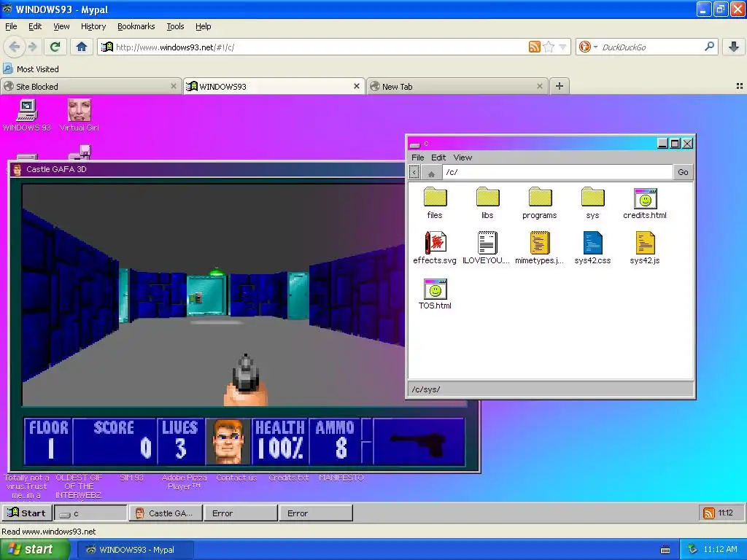Image resolution: width=747 pixels, height=560 pixels.
Task: Reload the current page
Action: [x=55, y=47]
